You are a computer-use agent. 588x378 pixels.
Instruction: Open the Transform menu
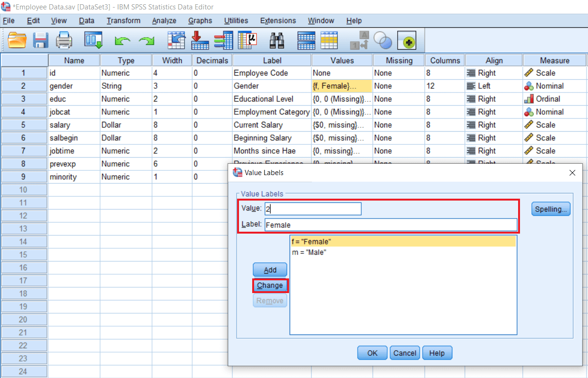(123, 21)
